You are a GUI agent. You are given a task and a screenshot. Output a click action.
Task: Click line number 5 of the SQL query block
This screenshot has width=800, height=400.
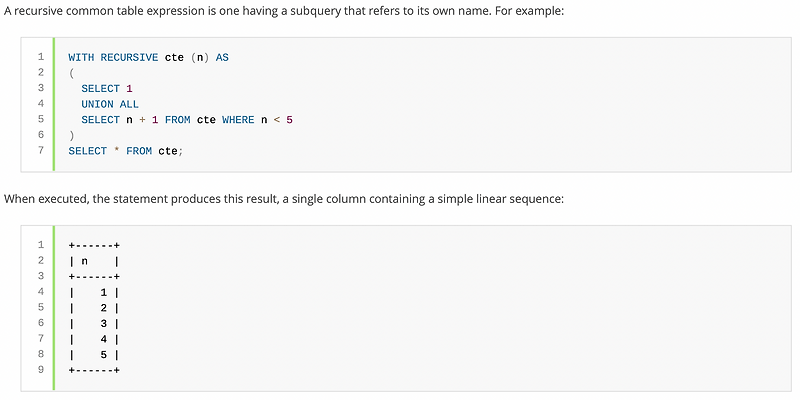point(40,119)
